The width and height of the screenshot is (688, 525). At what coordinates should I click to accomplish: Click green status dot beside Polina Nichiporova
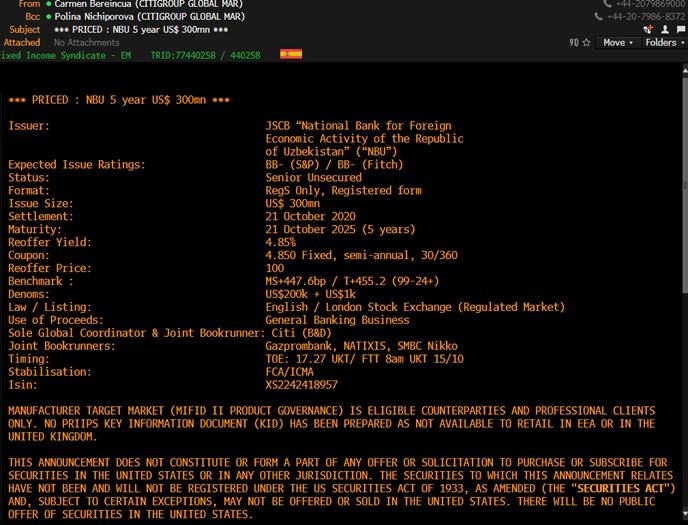[47, 17]
